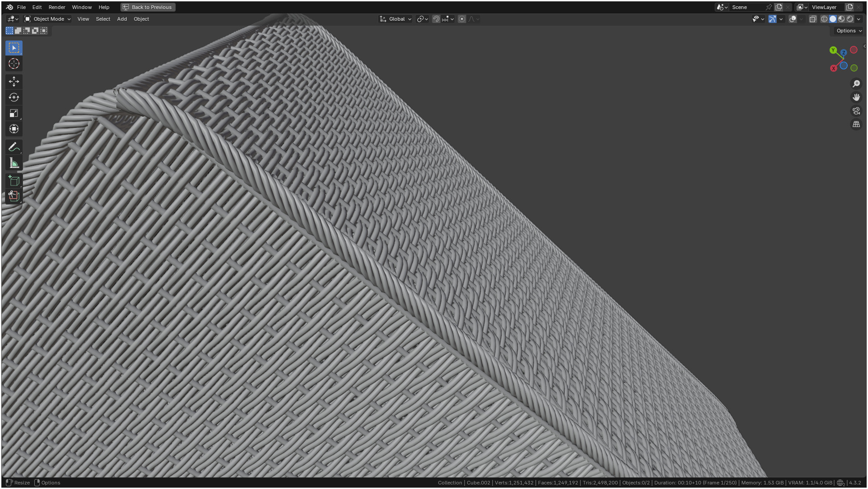
Task: Open the Object Mode dropdown
Action: coord(48,19)
